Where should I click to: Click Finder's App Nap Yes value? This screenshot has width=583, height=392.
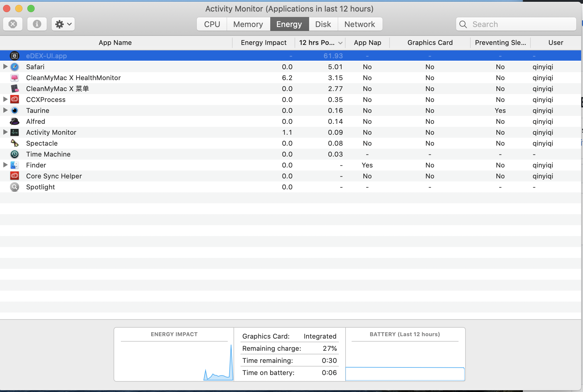point(367,165)
